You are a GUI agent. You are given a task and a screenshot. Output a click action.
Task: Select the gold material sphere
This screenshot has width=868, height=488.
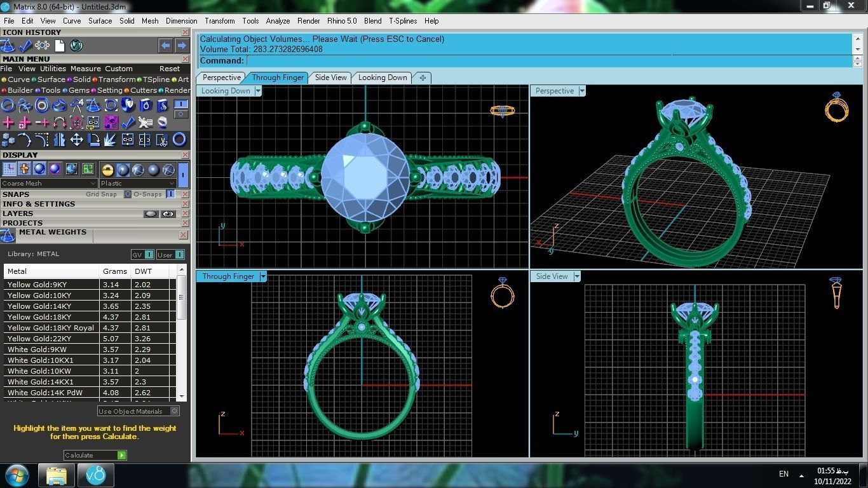pyautogui.click(x=107, y=170)
